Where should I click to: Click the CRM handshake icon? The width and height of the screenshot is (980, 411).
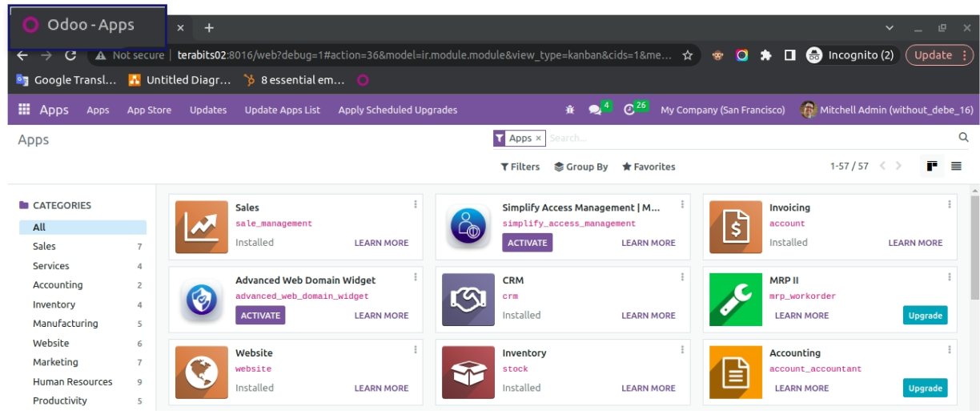point(468,300)
